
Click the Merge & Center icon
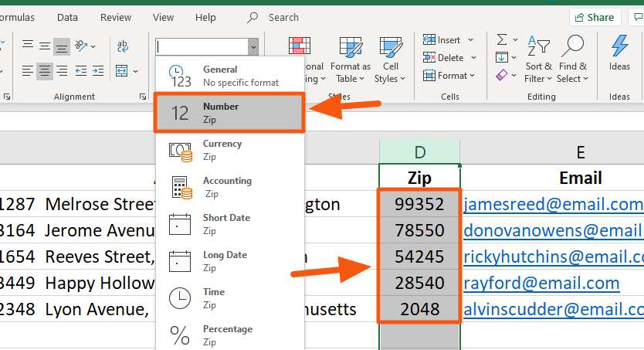[122, 71]
